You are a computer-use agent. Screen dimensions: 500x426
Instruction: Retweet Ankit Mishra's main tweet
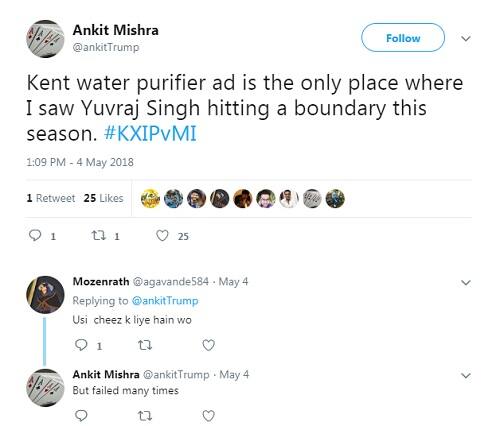pyautogui.click(x=99, y=236)
